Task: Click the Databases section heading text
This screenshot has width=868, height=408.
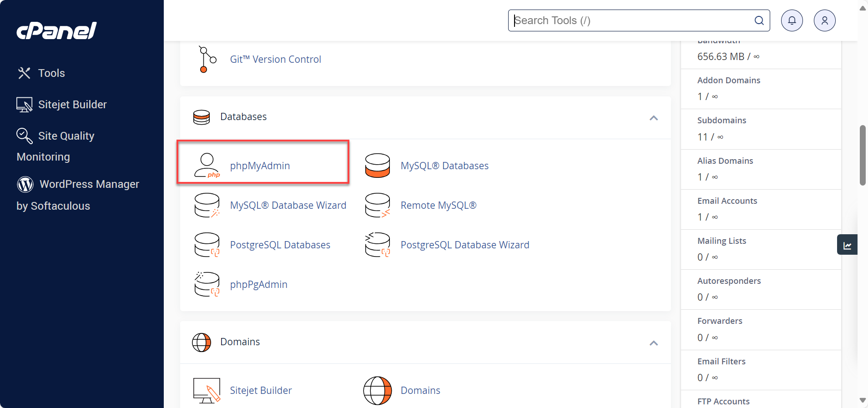Action: (243, 117)
